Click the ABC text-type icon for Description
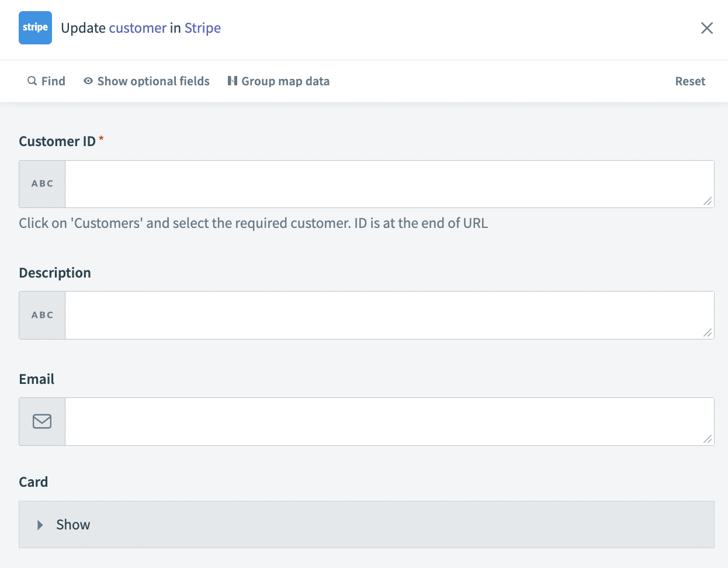The width and height of the screenshot is (728, 568). click(x=41, y=314)
